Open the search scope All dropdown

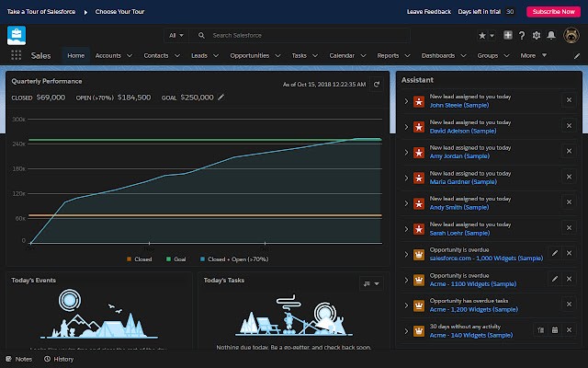175,35
